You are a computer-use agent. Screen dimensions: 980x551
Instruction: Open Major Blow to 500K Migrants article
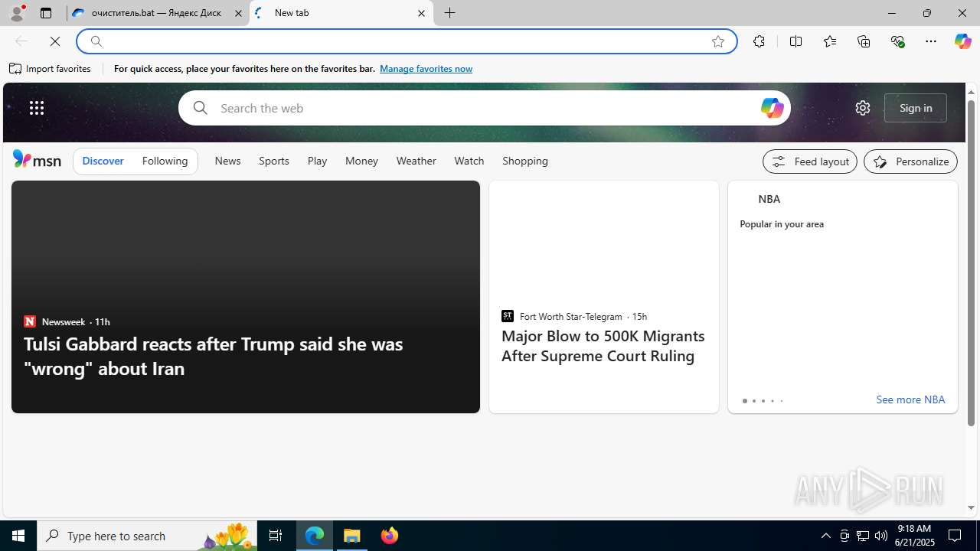point(603,346)
